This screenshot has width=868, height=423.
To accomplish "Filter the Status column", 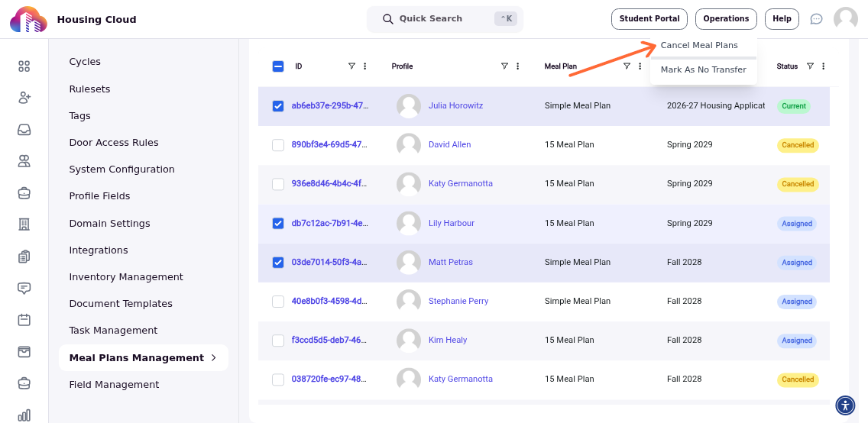I will [810, 66].
